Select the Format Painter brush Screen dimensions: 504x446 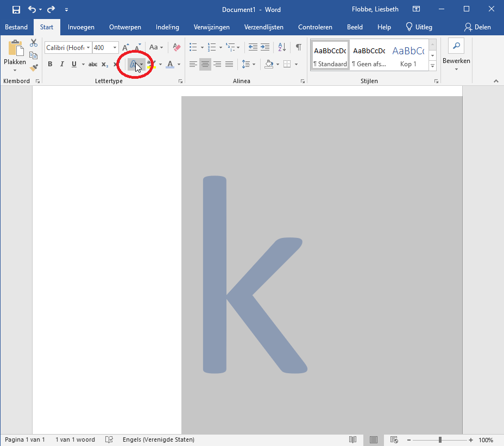(x=34, y=67)
